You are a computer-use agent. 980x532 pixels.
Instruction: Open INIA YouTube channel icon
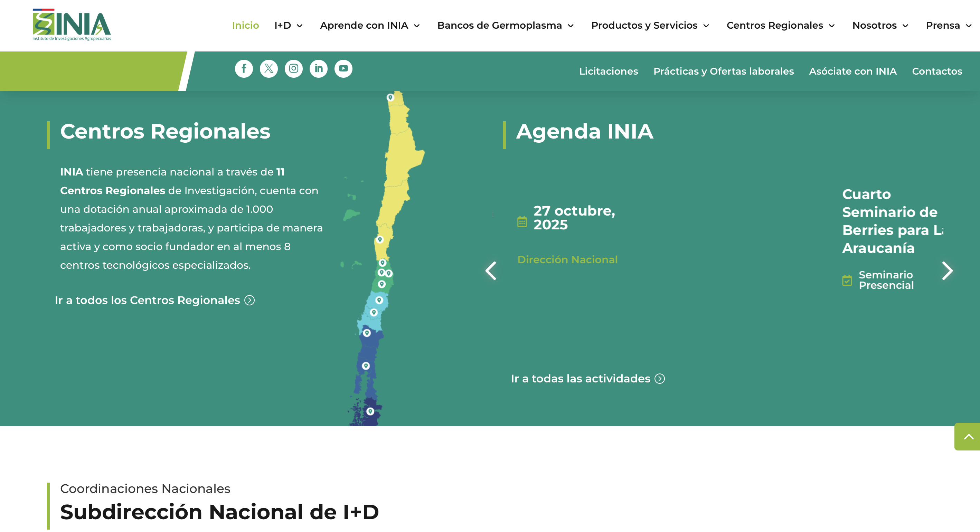(x=343, y=69)
